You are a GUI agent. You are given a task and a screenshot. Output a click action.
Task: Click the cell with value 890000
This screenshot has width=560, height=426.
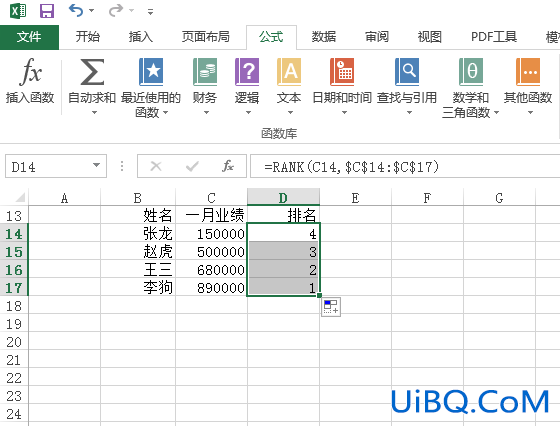[x=211, y=287]
